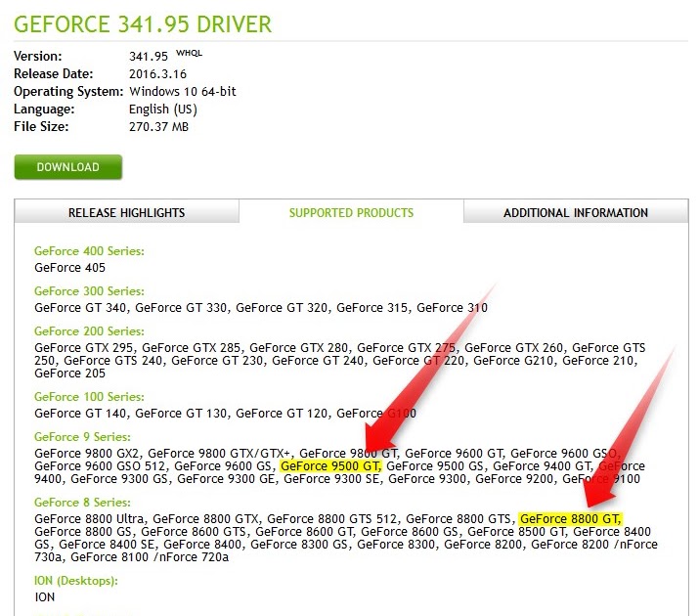
Task: Click the ION entry under ION (Desktops)
Action: (45, 597)
